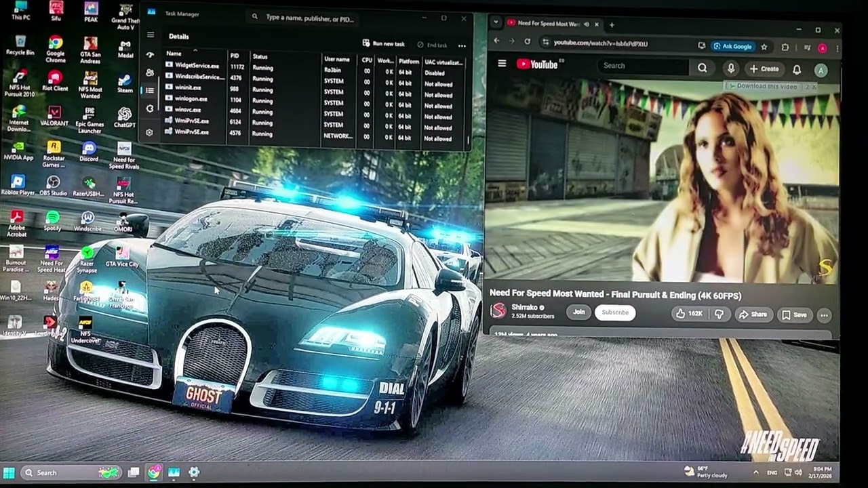Click the YouTube search box
Viewport: 868px width, 488px height.
[x=643, y=66]
